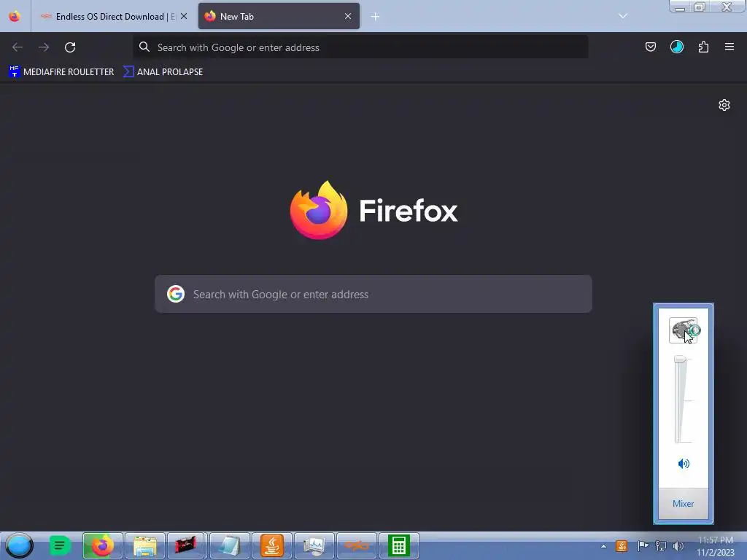Open the volume Mixer link

click(x=683, y=504)
